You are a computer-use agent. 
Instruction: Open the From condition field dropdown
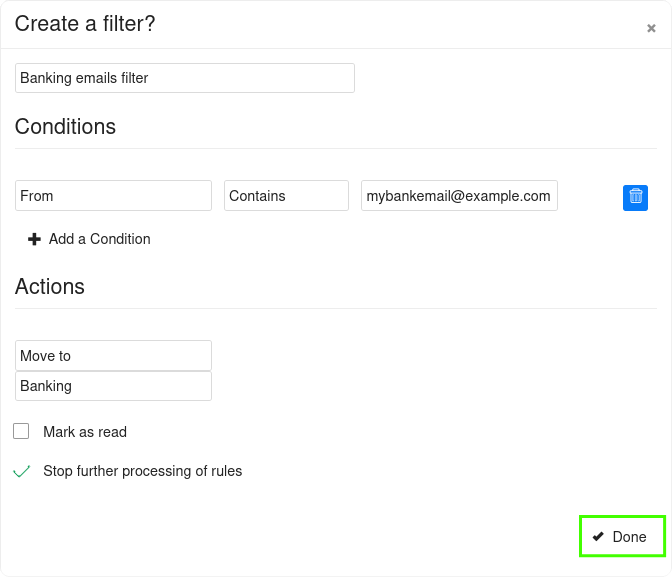114,196
